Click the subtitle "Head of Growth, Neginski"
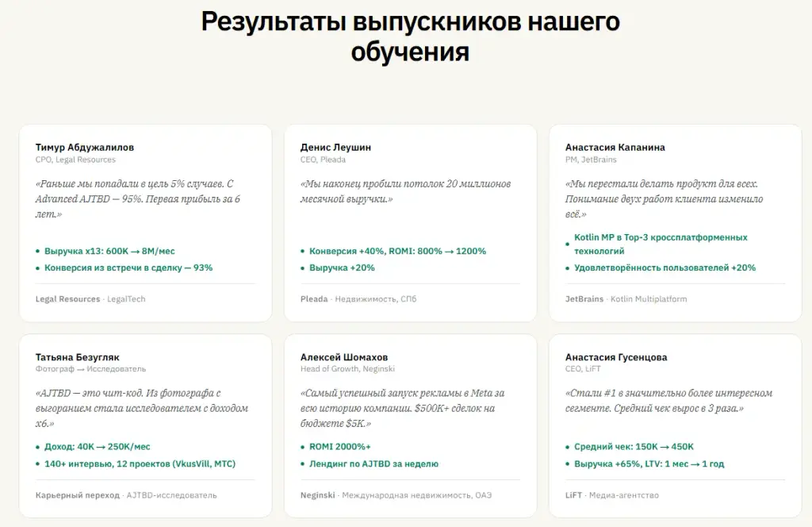Image resolution: width=812 pixels, height=527 pixels. pos(347,369)
